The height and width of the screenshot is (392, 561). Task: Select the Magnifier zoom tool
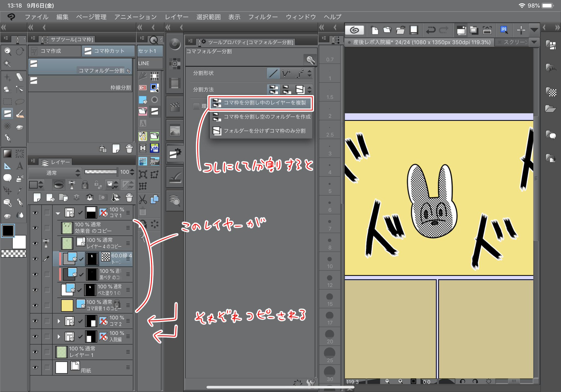tap(7, 51)
